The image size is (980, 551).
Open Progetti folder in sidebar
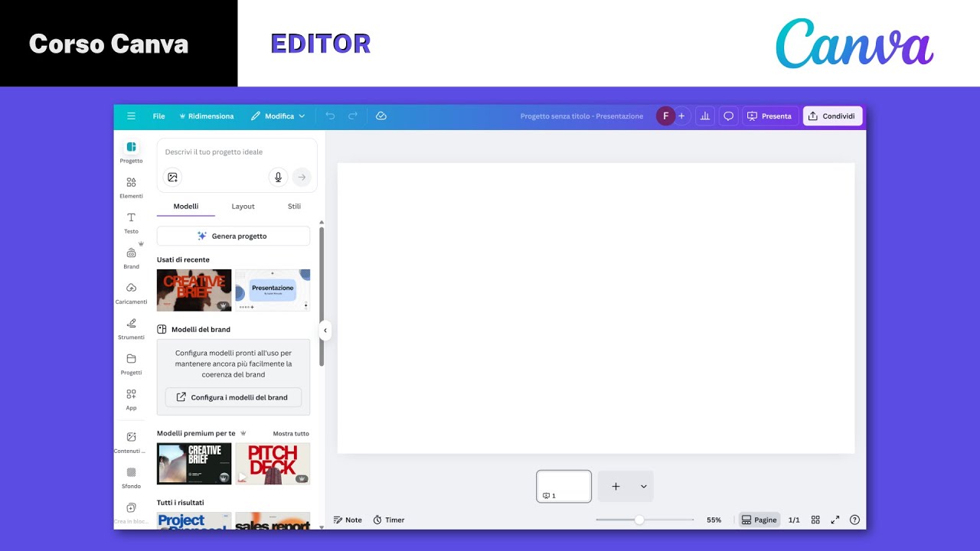click(x=131, y=363)
